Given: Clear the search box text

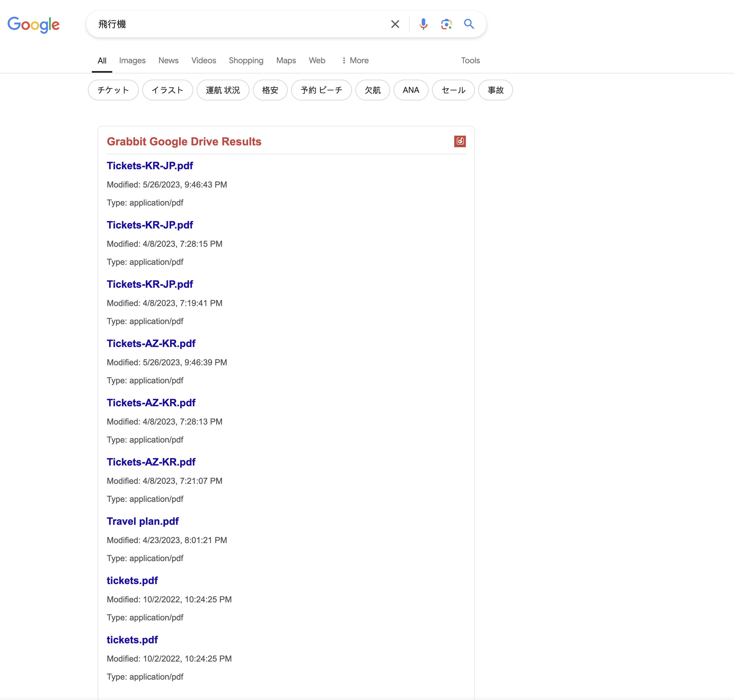Looking at the screenshot, I should [x=395, y=24].
